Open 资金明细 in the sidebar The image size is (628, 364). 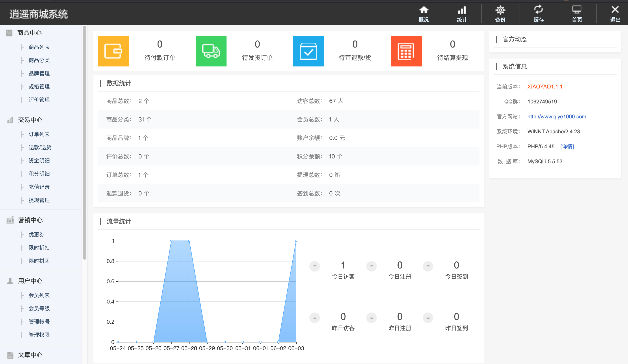[39, 161]
